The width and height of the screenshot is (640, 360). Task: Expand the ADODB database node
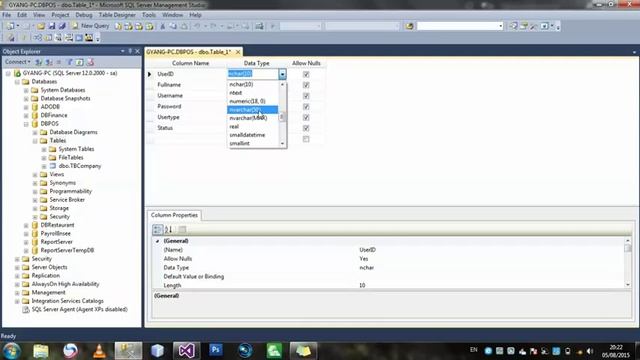coord(26,107)
